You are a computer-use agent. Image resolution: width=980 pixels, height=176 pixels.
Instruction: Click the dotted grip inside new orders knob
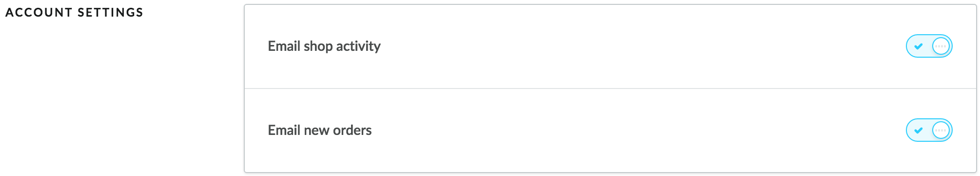(x=941, y=131)
